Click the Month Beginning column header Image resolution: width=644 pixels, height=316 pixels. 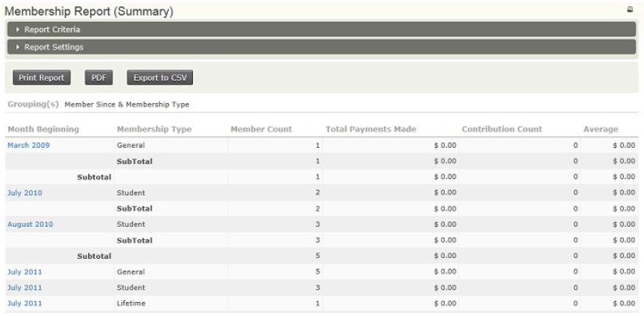[43, 129]
